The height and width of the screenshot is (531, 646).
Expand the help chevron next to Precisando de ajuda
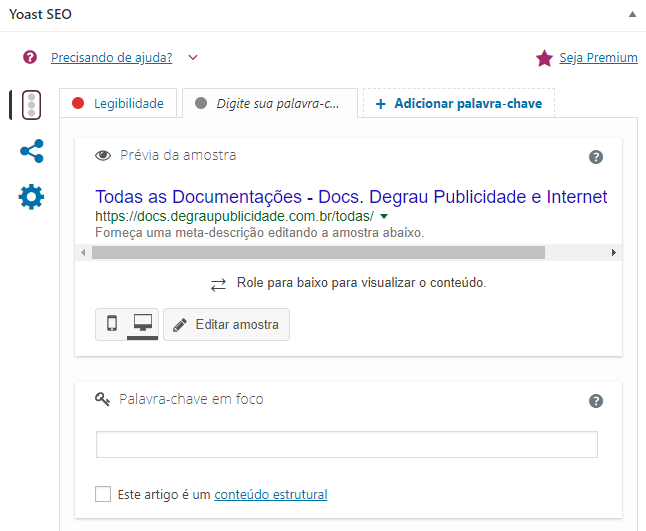193,57
